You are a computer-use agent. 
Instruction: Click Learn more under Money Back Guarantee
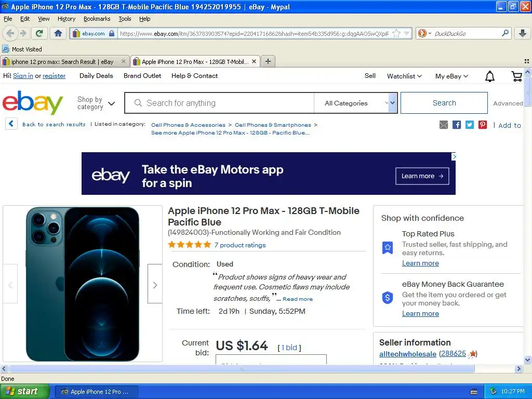point(420,313)
